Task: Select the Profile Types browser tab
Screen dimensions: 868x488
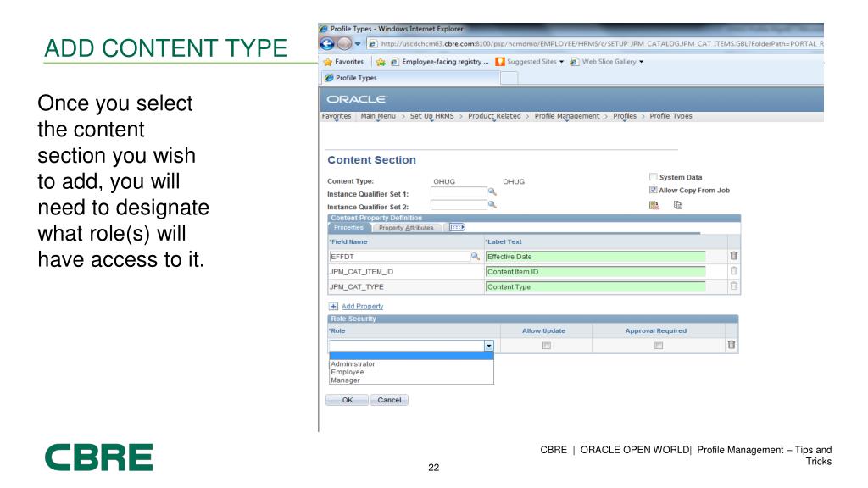Action: coord(409,78)
